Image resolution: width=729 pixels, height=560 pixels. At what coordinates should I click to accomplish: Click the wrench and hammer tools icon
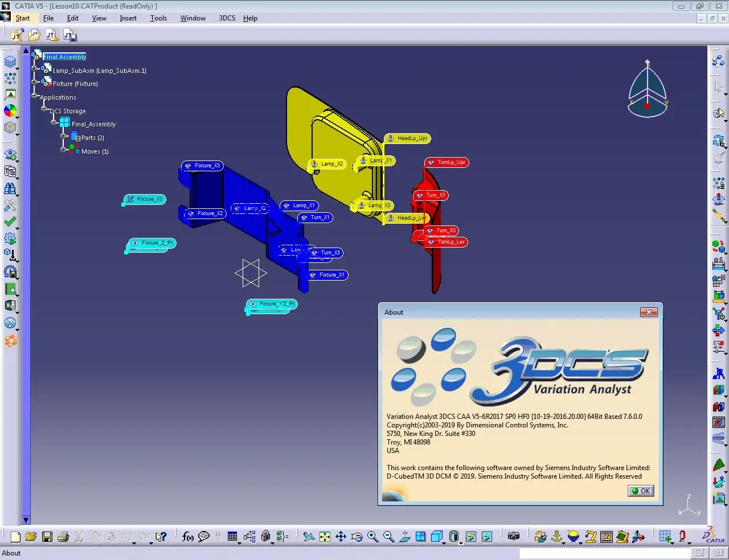(x=10, y=205)
